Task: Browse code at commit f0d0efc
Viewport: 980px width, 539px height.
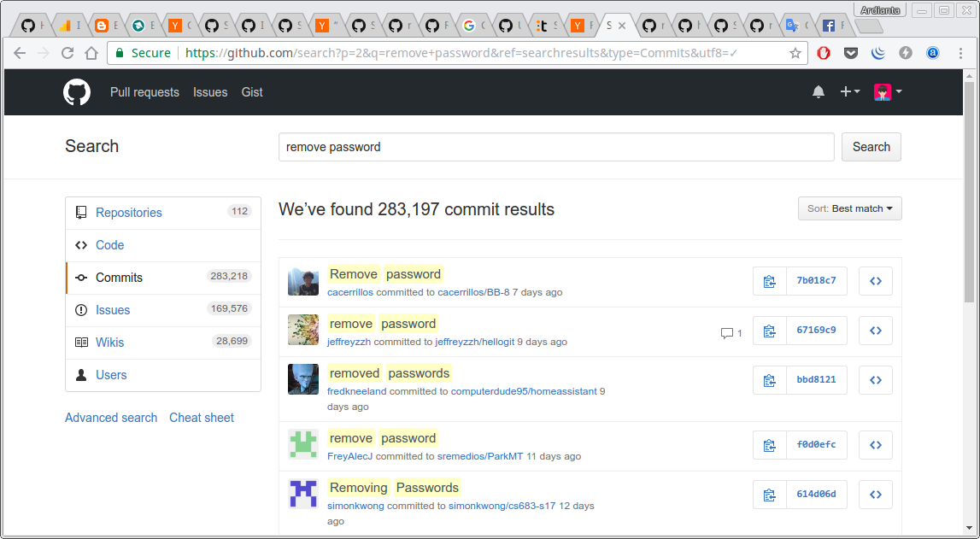Action: [875, 444]
